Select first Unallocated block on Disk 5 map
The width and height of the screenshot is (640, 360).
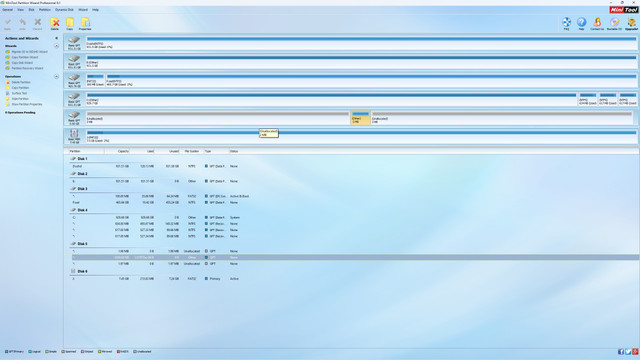click(218, 118)
